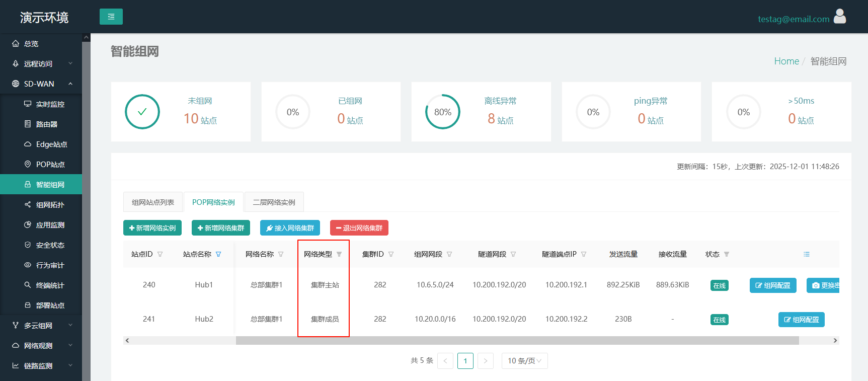
Task: Switch to 组网站点列表 tab
Action: pyautogui.click(x=153, y=202)
